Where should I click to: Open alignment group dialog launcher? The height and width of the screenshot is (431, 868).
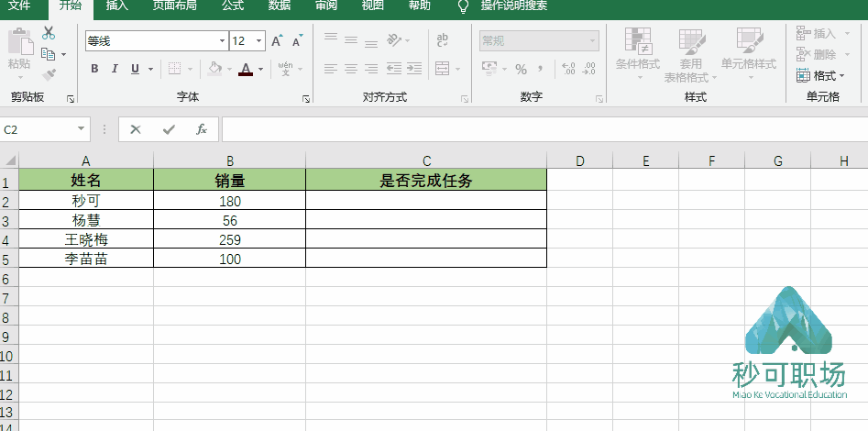tap(465, 99)
